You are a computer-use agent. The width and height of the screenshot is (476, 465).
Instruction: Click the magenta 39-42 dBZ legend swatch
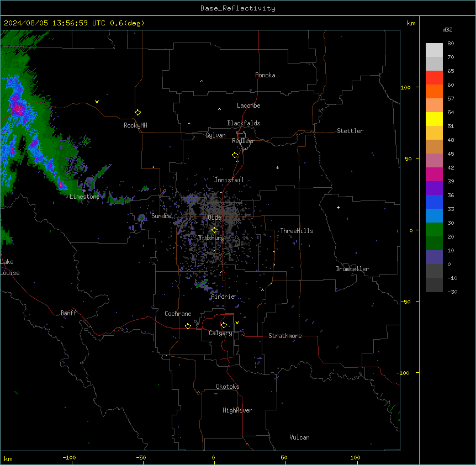pos(434,174)
